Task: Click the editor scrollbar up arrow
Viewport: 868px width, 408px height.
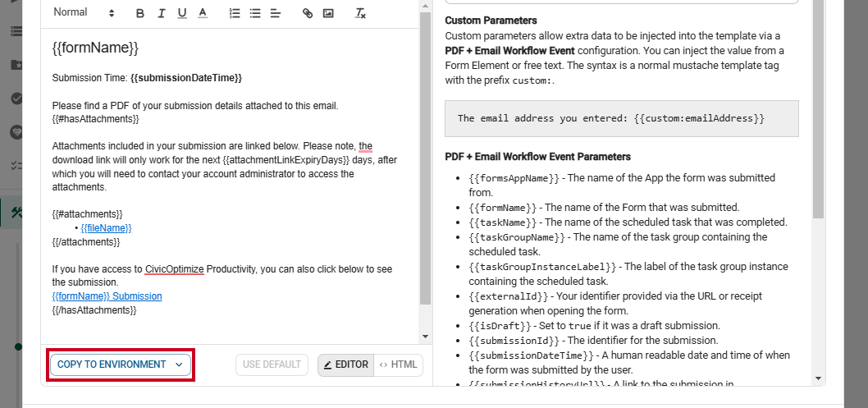Action: pyautogui.click(x=425, y=6)
